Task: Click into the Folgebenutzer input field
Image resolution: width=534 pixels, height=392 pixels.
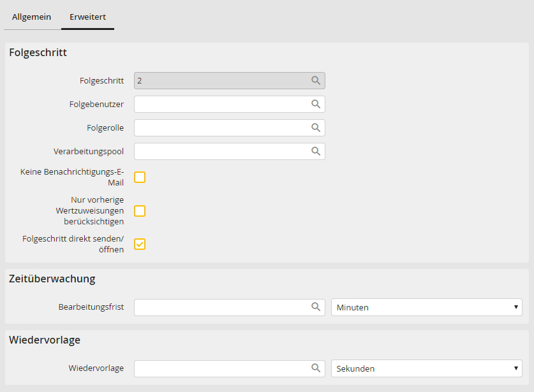Action: click(x=221, y=105)
